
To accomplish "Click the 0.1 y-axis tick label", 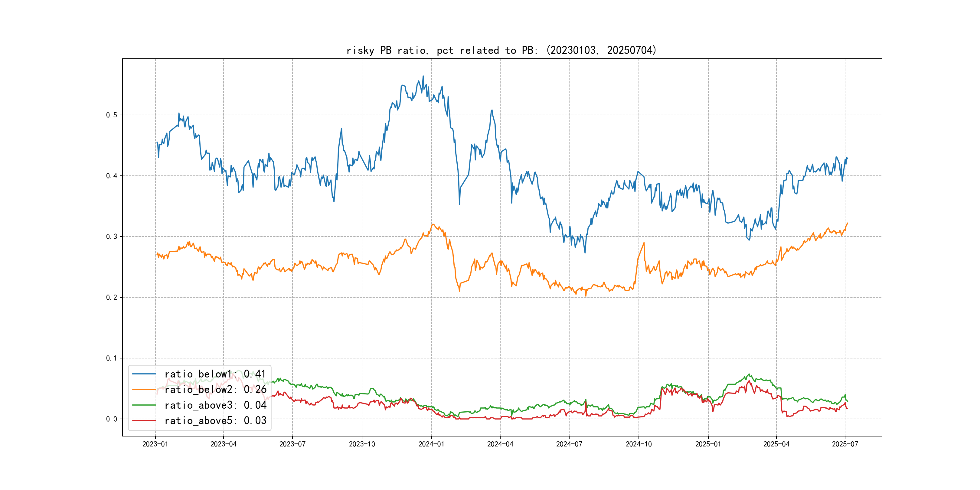I will 112,358.
